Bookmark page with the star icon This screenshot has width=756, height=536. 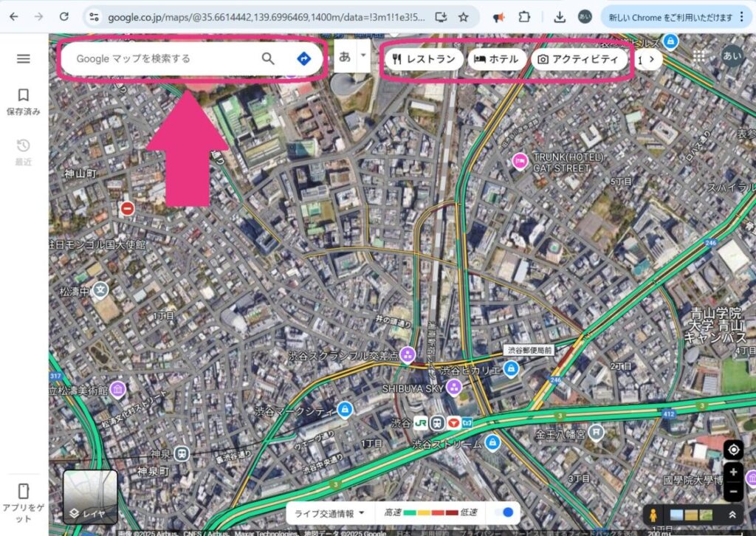464,18
